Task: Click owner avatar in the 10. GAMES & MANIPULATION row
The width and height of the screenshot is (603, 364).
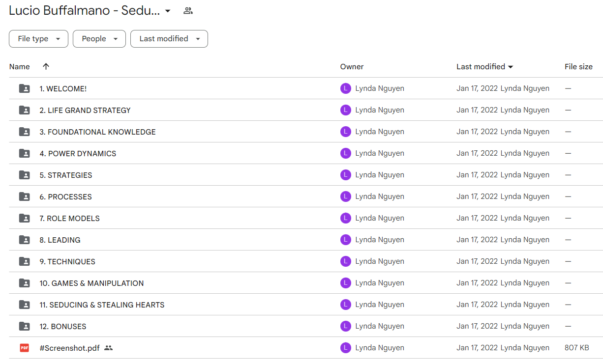Action: pos(346,283)
